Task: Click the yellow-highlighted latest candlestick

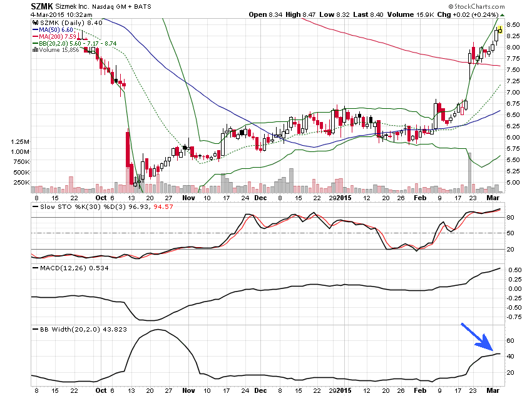Action: click(500, 31)
